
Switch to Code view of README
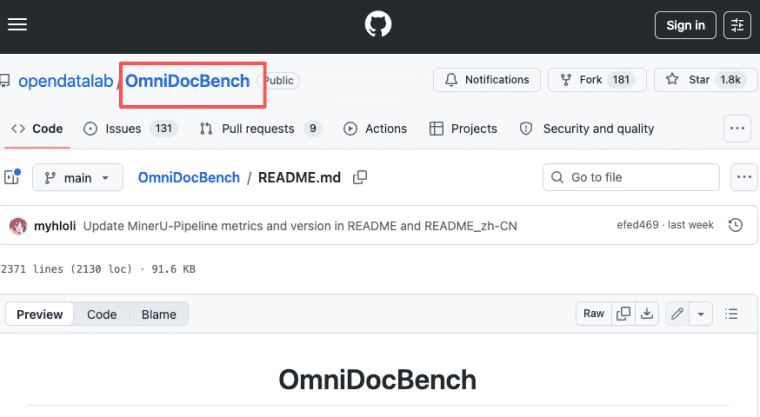point(102,314)
